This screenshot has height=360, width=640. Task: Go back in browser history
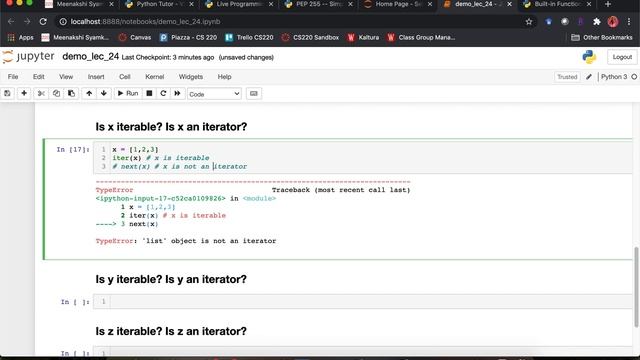coord(11,22)
